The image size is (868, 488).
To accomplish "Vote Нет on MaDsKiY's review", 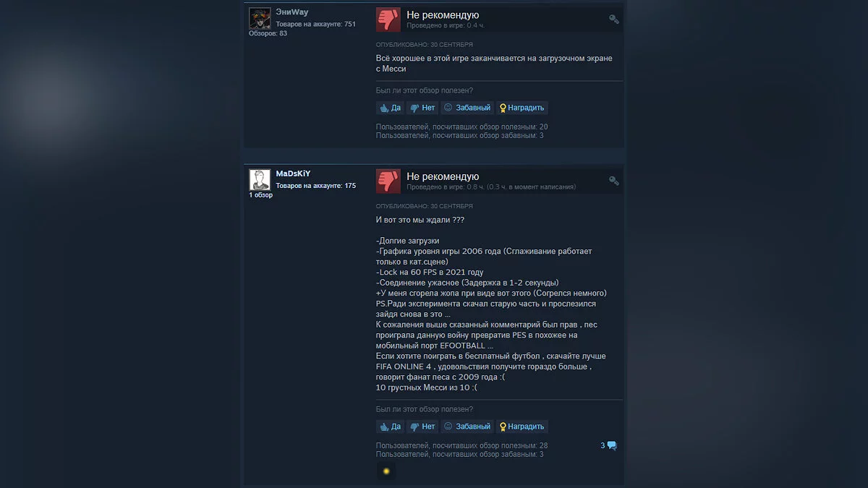I will click(422, 427).
